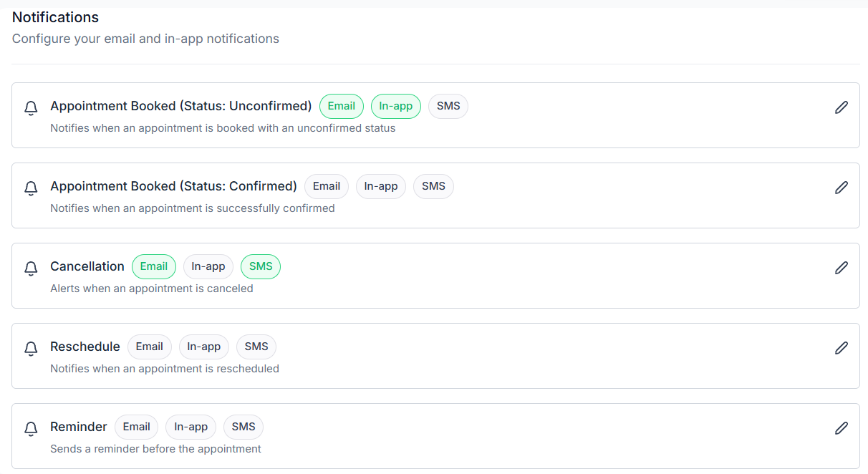Open the Cancellation notification editor pencil

pyautogui.click(x=841, y=268)
